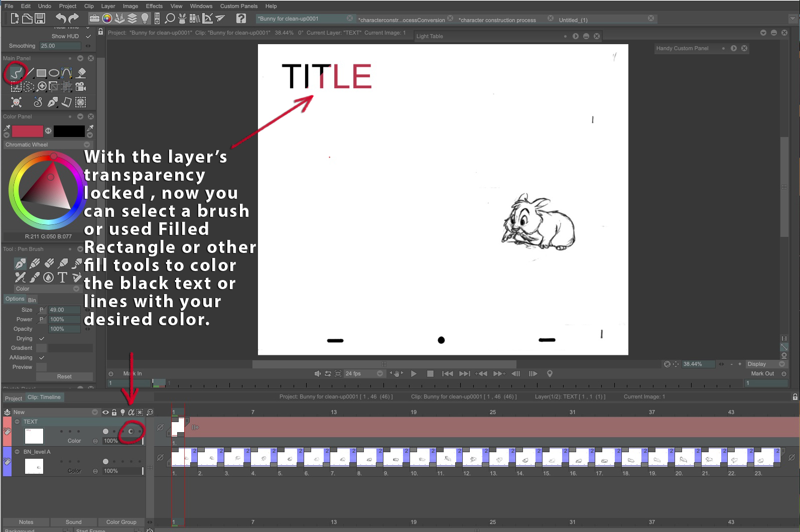Select the zoom magnifier tool in Main Panel
This screenshot has height=532, width=800.
[42, 86]
